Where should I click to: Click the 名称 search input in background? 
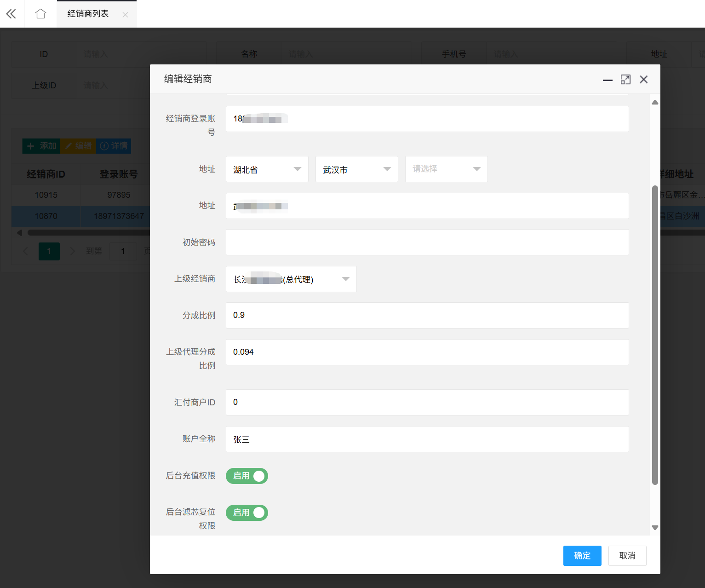pyautogui.click(x=346, y=54)
